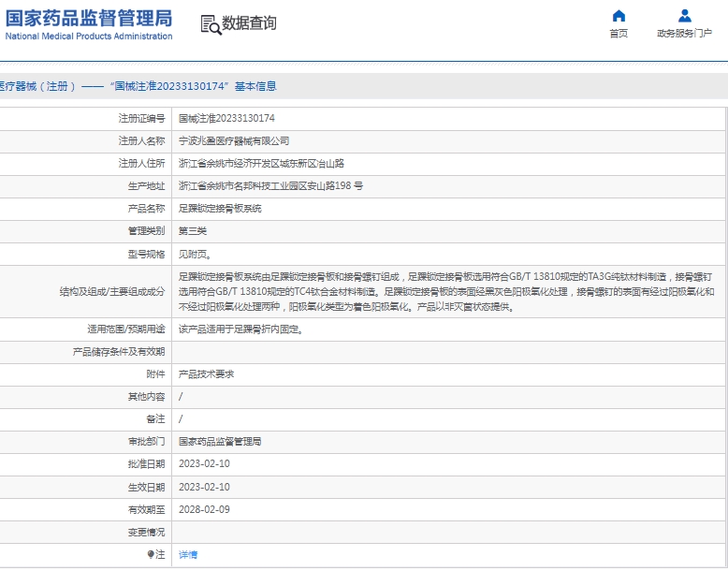728x571 pixels.
Task: Select approving department value 国家药品监督管理局
Action: [220, 442]
